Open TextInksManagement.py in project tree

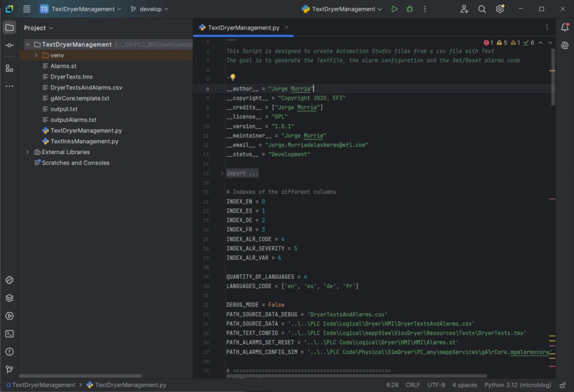(84, 141)
